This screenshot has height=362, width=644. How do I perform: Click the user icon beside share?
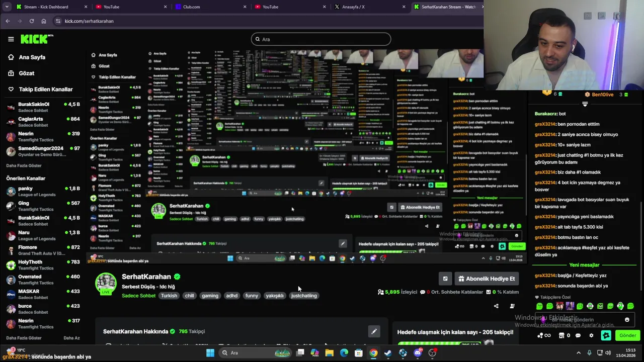[x=512, y=306]
